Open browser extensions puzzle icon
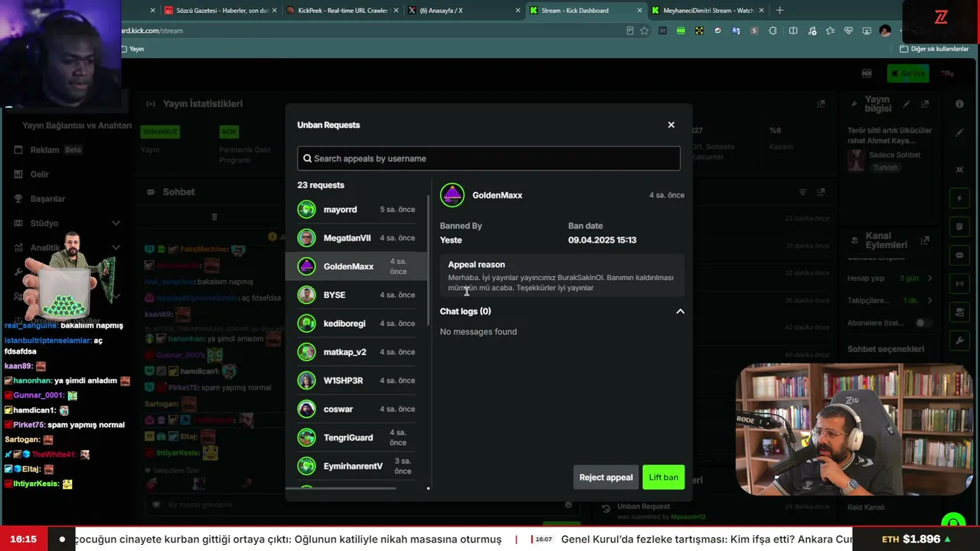The image size is (980, 551). pyautogui.click(x=773, y=31)
